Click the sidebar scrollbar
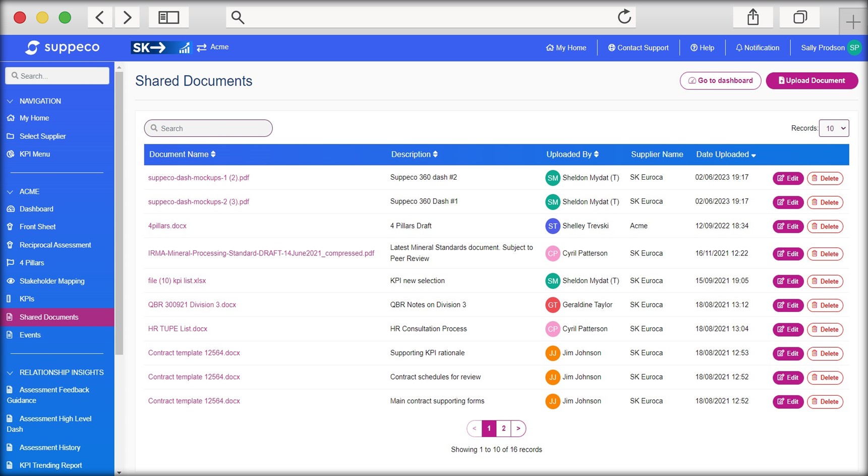 (x=119, y=213)
